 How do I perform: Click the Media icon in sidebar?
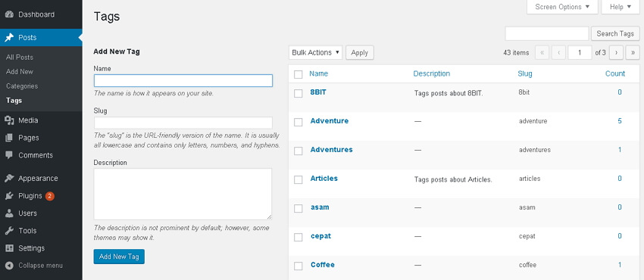(9, 120)
